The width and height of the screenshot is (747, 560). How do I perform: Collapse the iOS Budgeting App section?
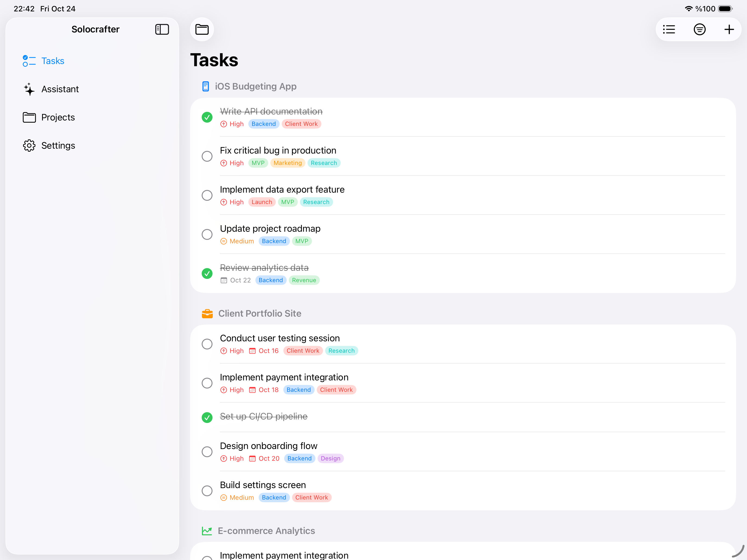click(x=256, y=86)
